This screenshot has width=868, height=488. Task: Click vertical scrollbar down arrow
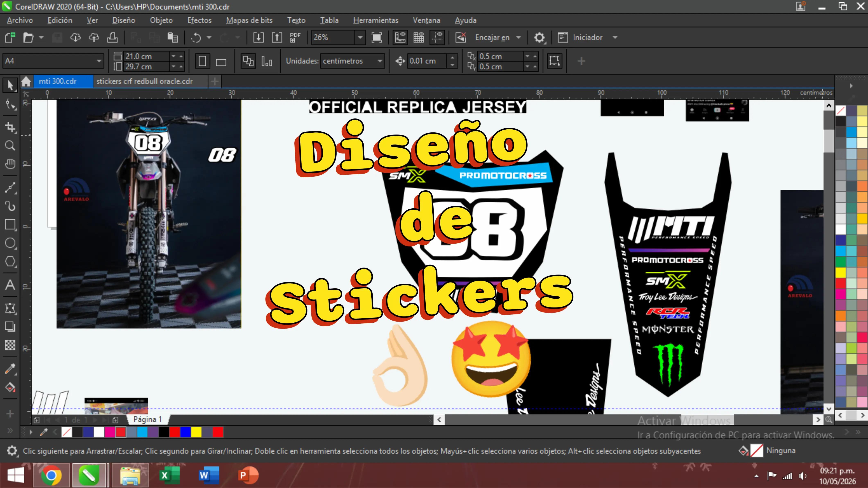829,409
